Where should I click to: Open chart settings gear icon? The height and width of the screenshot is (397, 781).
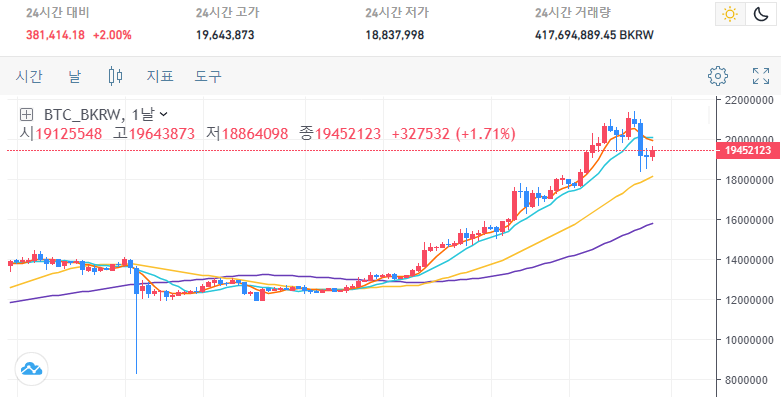coord(718,76)
